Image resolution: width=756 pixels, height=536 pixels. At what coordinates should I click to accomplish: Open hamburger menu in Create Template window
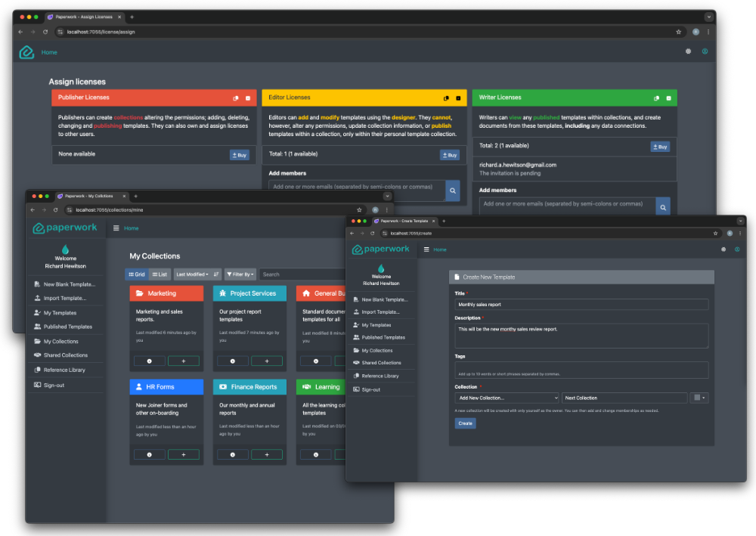[426, 249]
